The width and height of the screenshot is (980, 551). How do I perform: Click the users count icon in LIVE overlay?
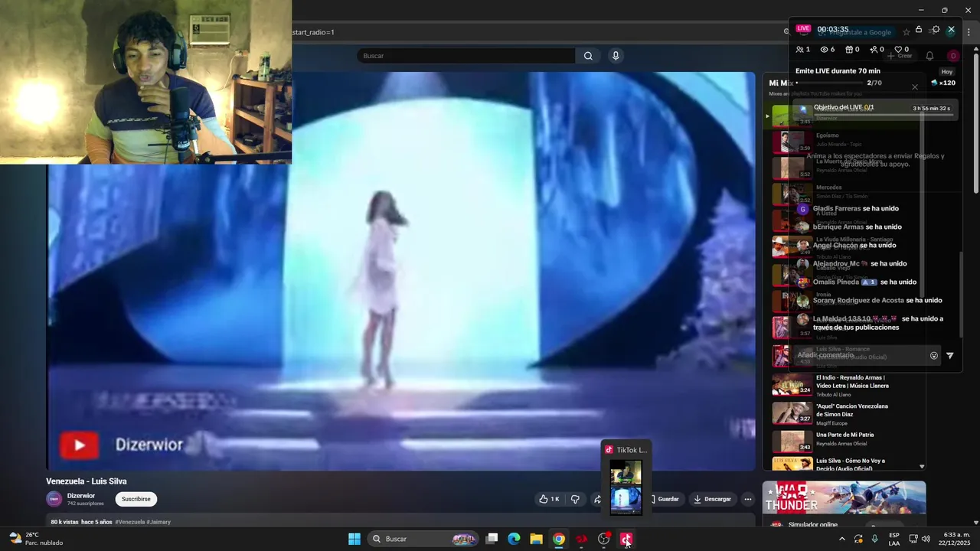click(802, 50)
